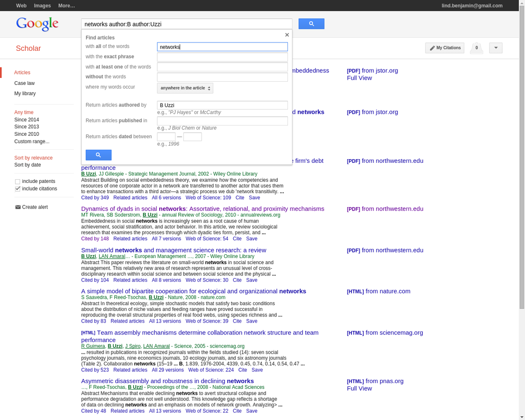The height and width of the screenshot is (420, 525).
Task: Filter results to Since 2010
Action: [27, 134]
